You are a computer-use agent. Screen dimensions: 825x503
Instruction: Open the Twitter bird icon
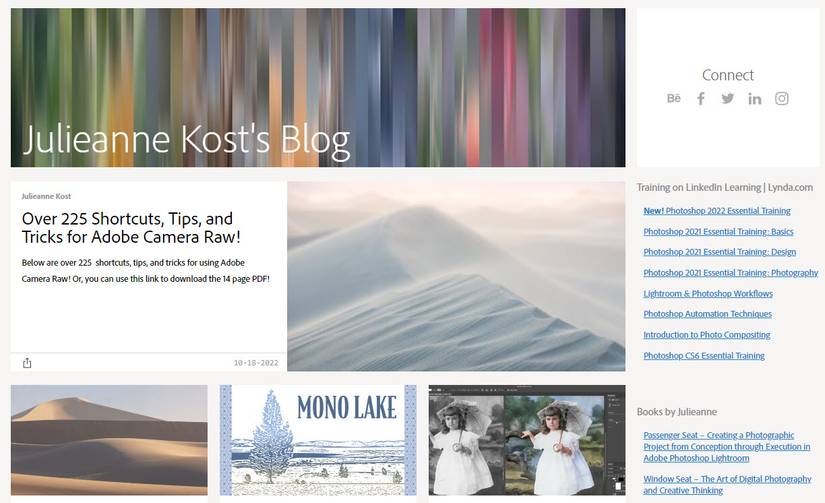point(728,98)
